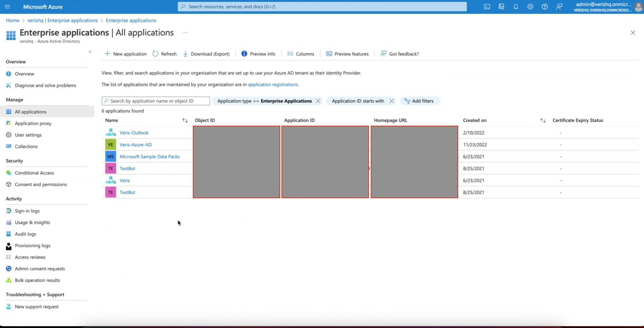Sort the list by Name column

[x=185, y=121]
